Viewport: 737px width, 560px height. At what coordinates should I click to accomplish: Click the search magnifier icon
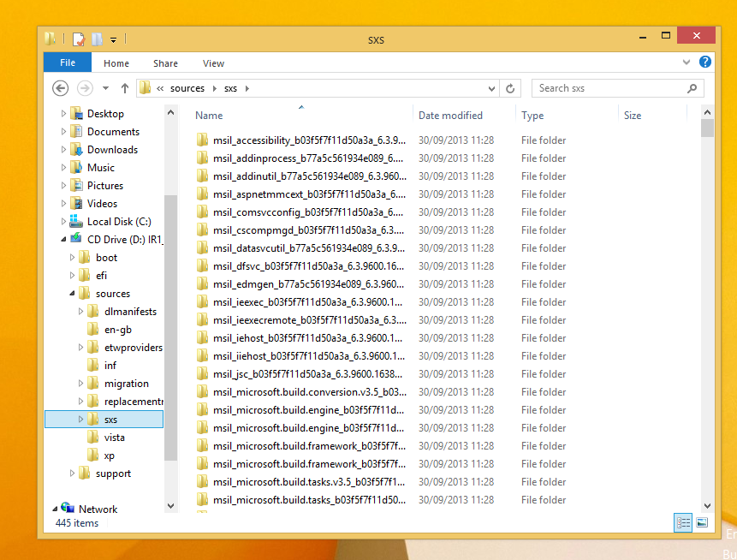point(692,88)
